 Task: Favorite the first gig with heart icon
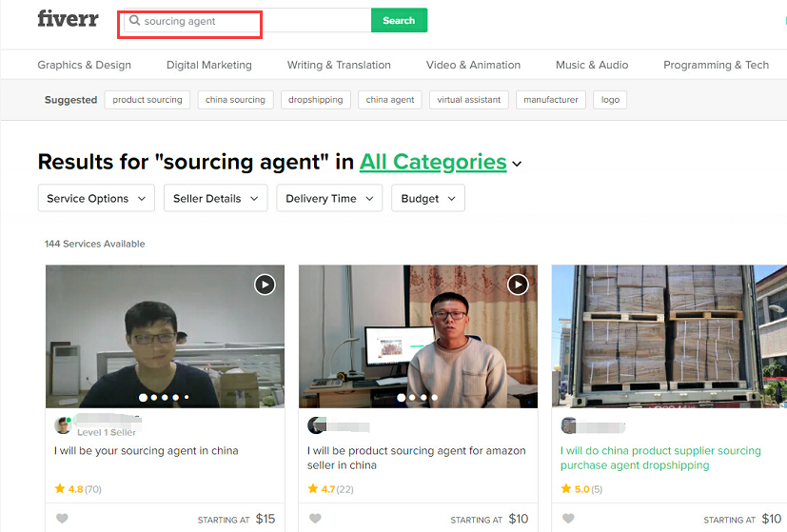tap(62, 519)
